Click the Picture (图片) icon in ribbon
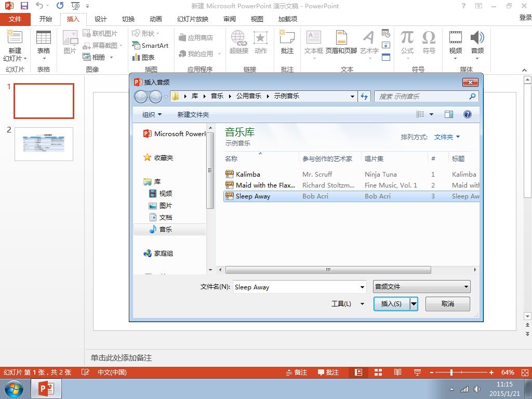532x399 pixels. 70,38
